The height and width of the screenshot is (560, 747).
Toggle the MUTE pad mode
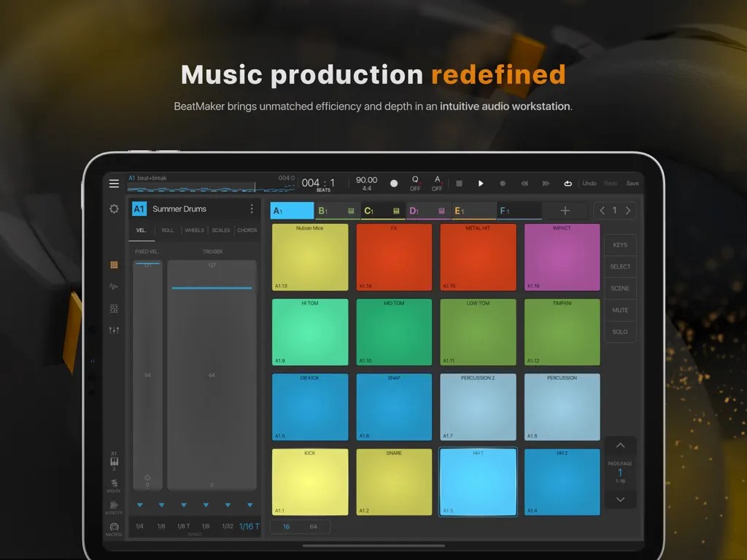pyautogui.click(x=620, y=310)
